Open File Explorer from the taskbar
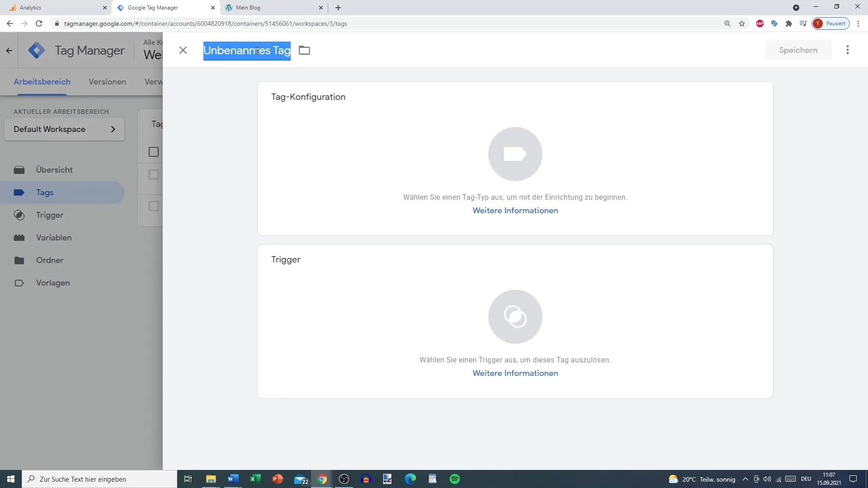This screenshot has height=488, width=868. point(211,479)
